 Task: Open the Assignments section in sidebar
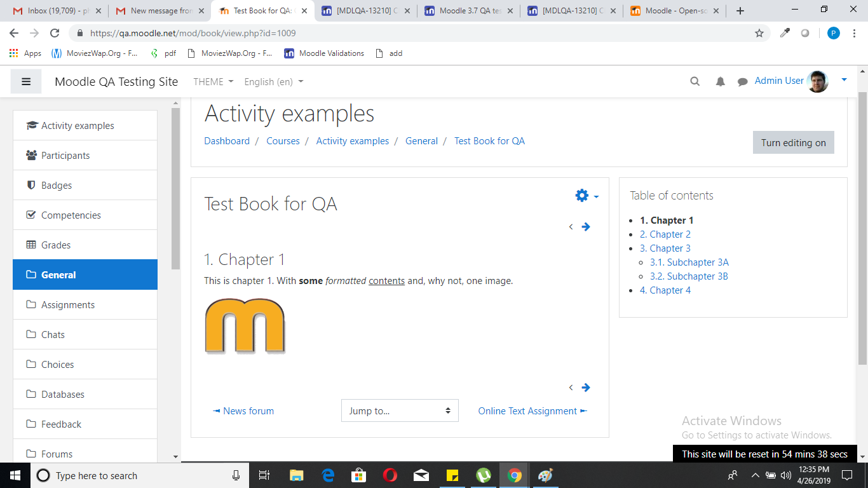[x=85, y=304]
